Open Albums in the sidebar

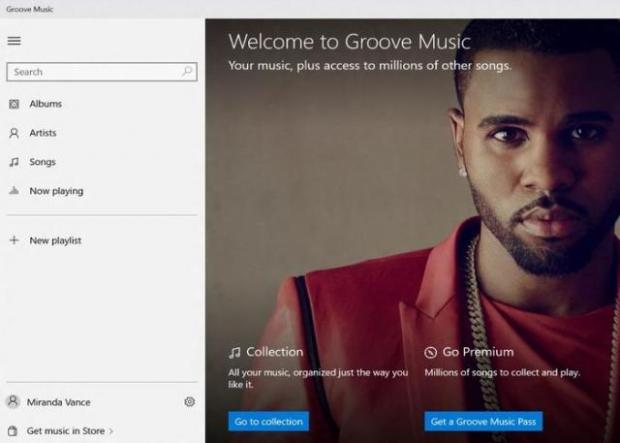pyautogui.click(x=45, y=104)
